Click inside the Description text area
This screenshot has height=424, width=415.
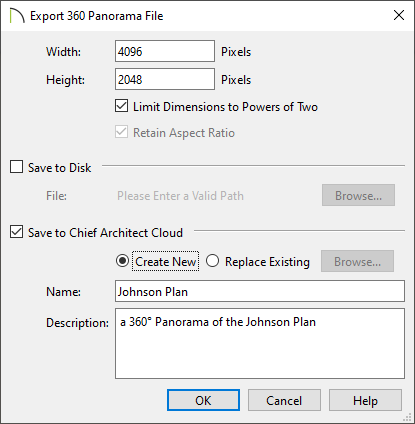point(260,344)
